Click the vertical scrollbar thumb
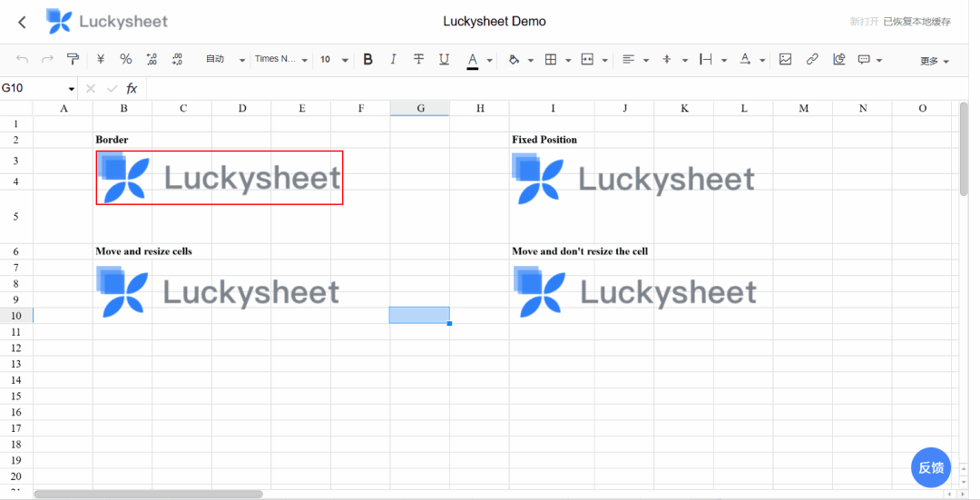 point(963,149)
